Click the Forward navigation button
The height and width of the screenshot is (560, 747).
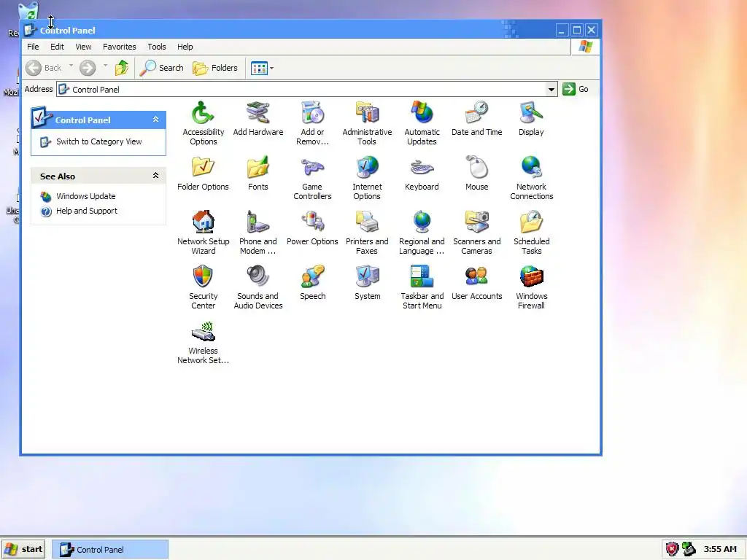88,68
